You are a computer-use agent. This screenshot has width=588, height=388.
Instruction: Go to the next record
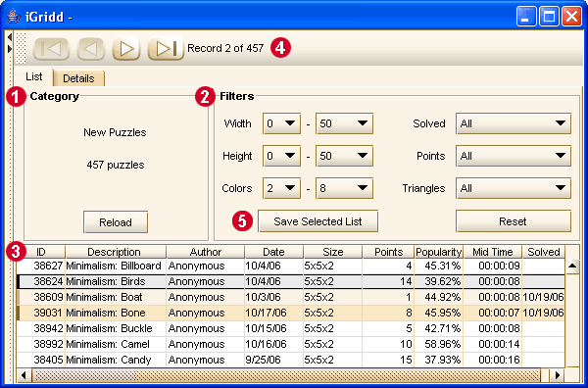126,48
